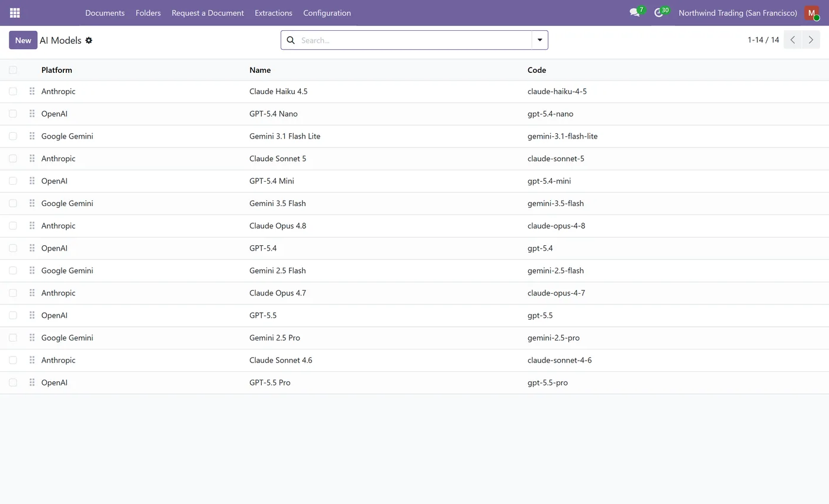Focus the Search input field
829x504 pixels.
415,40
